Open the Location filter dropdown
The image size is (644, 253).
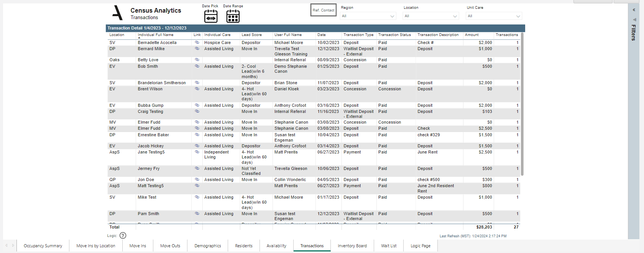[431, 16]
